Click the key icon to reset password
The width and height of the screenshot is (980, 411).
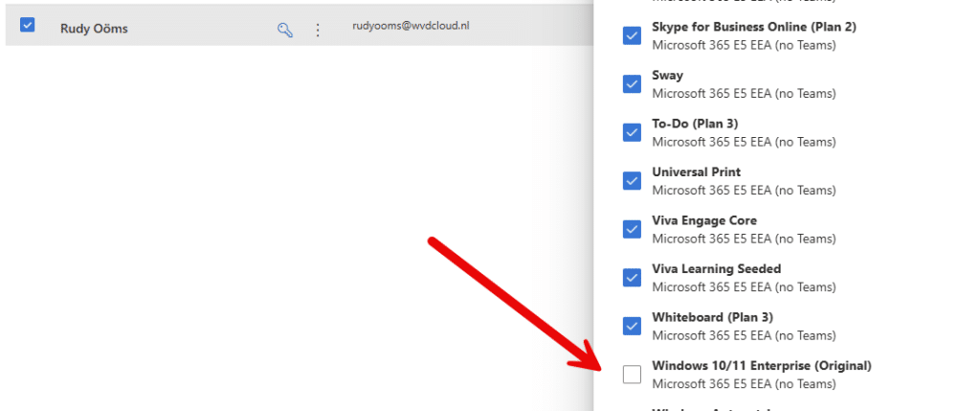pyautogui.click(x=284, y=30)
